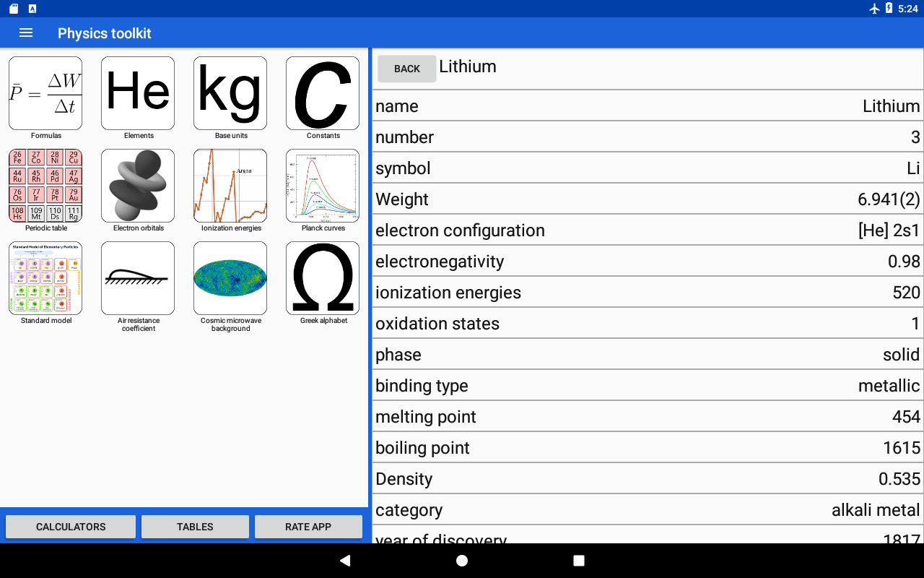
Task: Select the category row showing alkali metal
Action: pos(648,510)
